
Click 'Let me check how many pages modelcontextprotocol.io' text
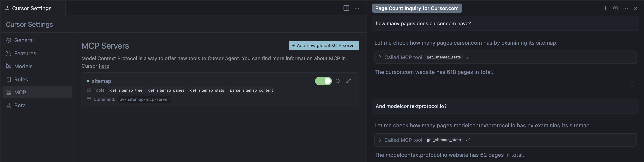pos(483,125)
